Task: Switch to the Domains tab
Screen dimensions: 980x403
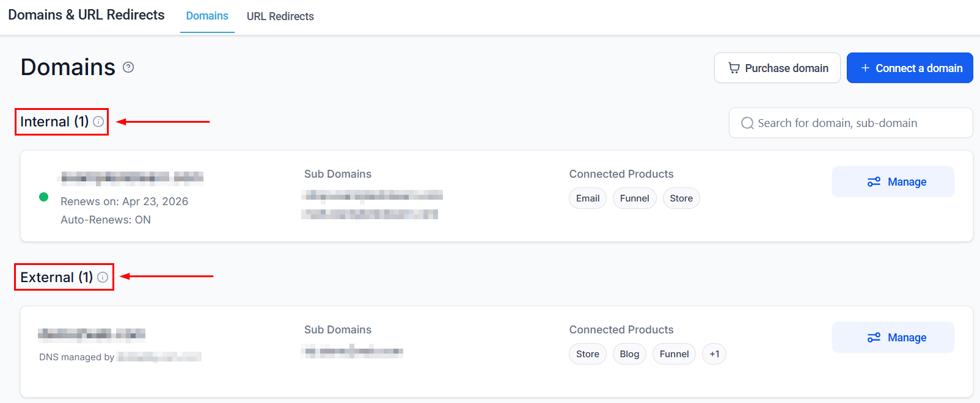Action: point(207,16)
